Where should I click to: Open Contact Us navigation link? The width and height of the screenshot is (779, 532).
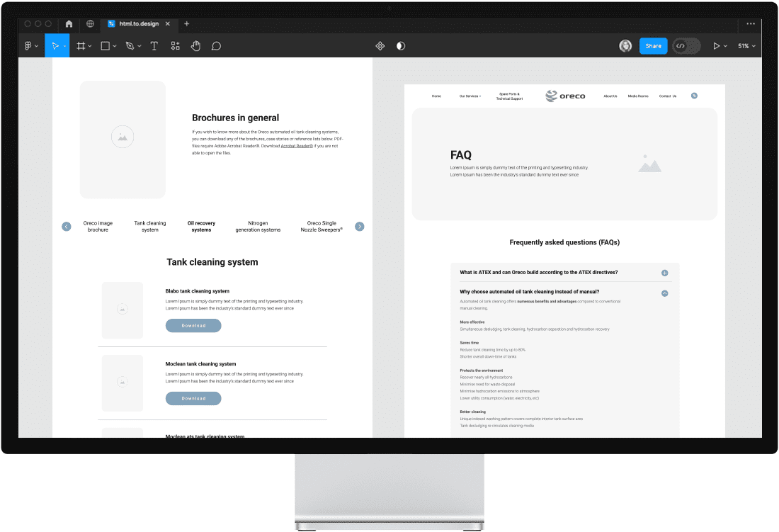click(x=668, y=96)
